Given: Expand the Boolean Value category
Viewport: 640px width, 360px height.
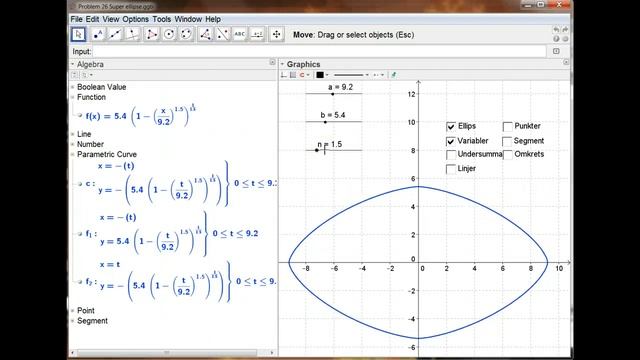Looking at the screenshot, I should click(73, 87).
